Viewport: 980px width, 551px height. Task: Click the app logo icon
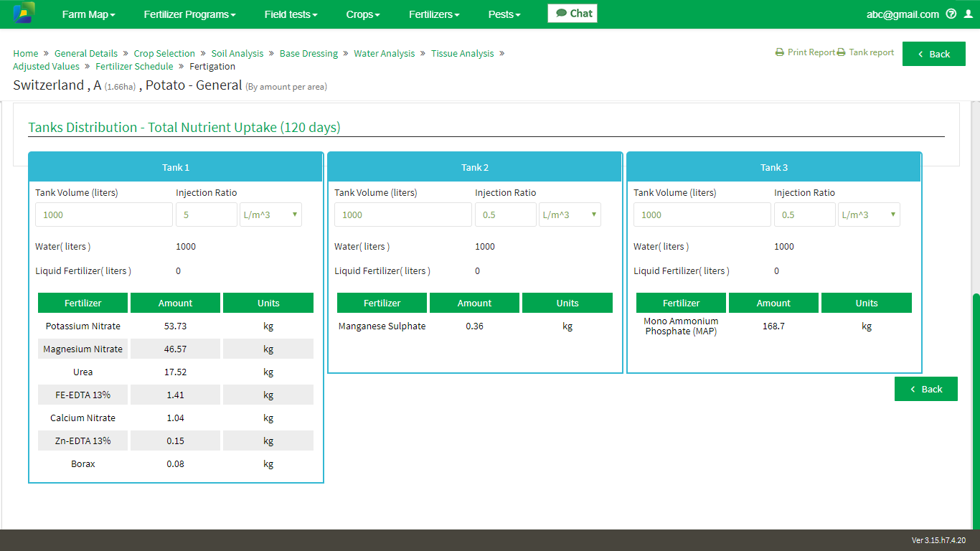click(x=24, y=14)
